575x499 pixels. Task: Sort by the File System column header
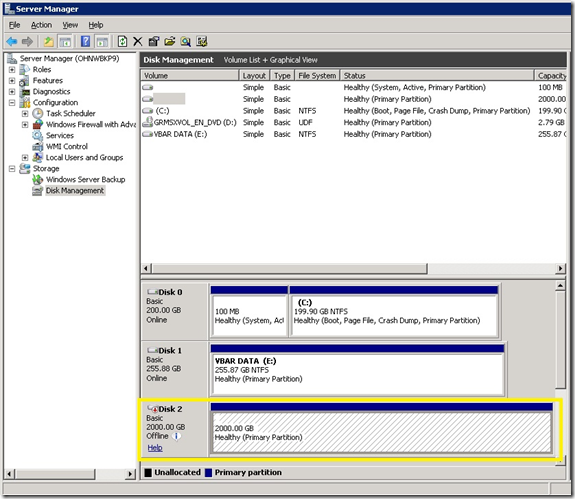pyautogui.click(x=317, y=76)
